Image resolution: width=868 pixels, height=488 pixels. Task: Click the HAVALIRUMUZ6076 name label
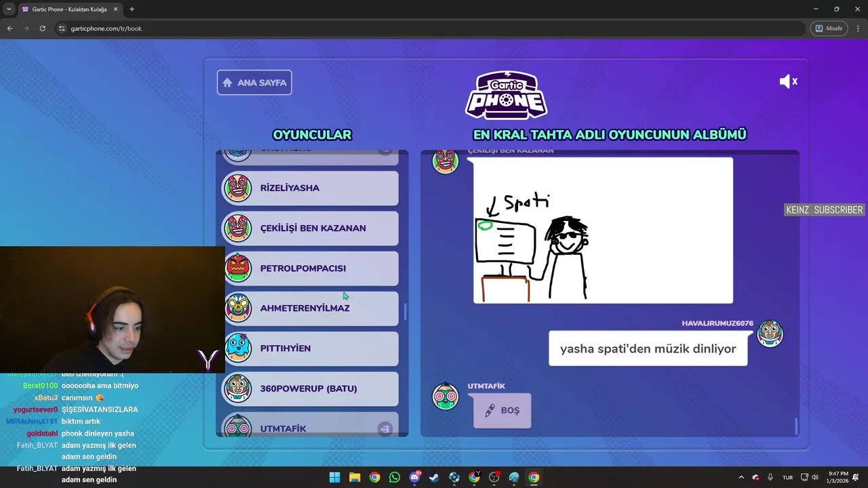(717, 323)
